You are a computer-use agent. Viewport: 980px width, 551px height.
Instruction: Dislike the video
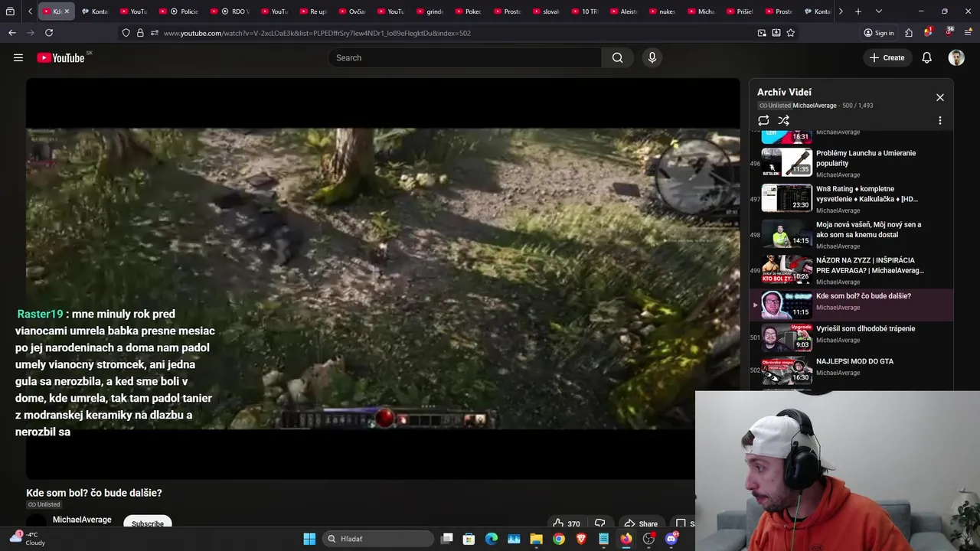coord(600,523)
